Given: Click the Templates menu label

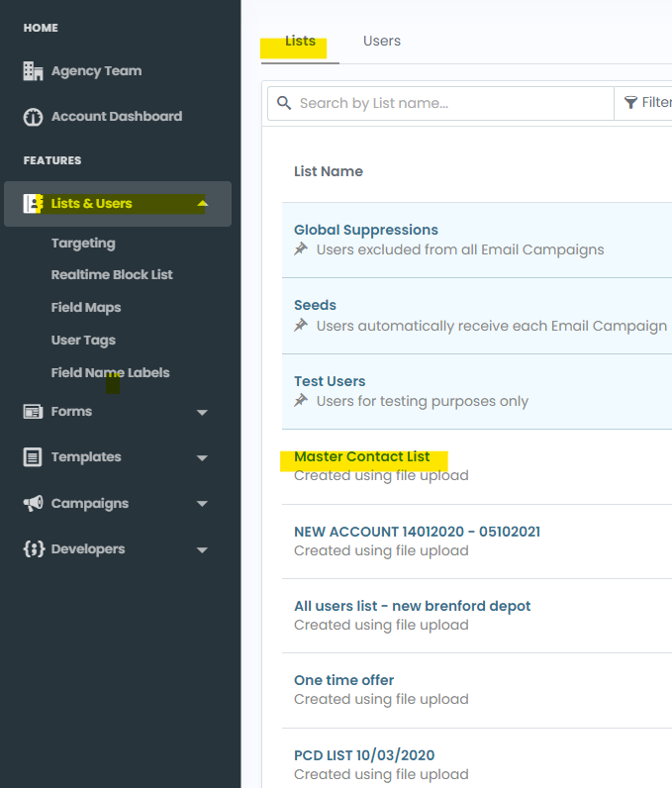Looking at the screenshot, I should click(86, 457).
